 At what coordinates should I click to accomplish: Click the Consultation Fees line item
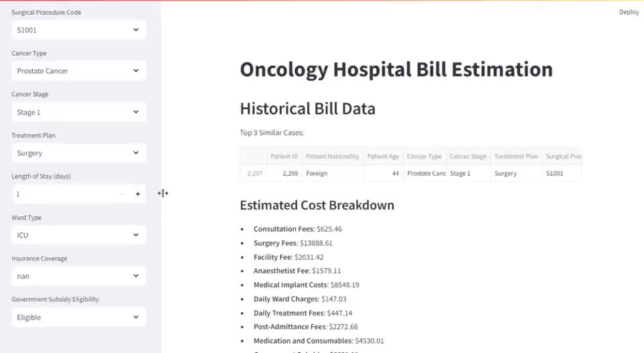297,229
